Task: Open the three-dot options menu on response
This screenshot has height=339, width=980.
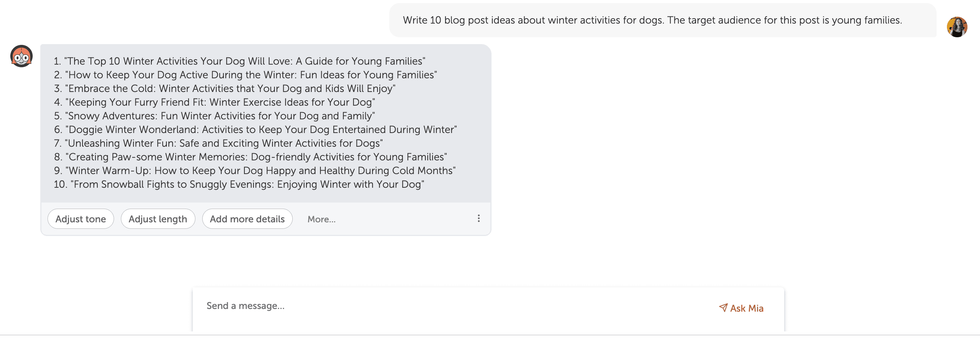Action: tap(479, 219)
